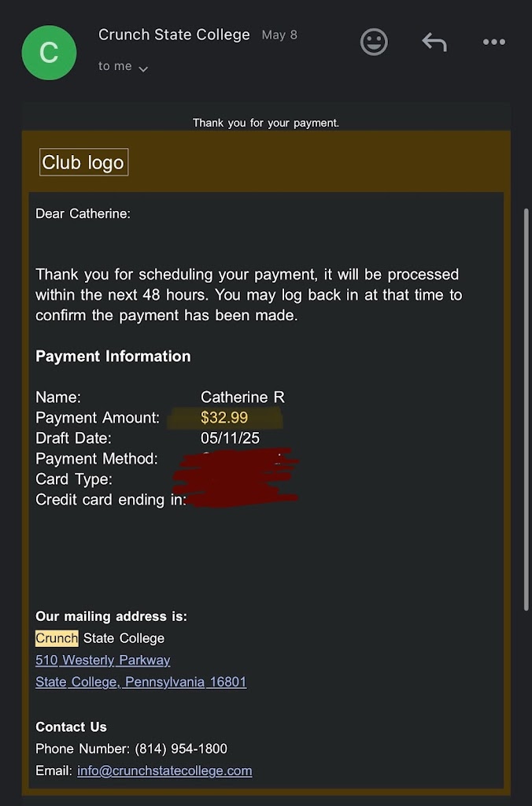Viewport: 532px width, 806px height.
Task: Click the phone number (814) 954-1800
Action: [x=181, y=749]
